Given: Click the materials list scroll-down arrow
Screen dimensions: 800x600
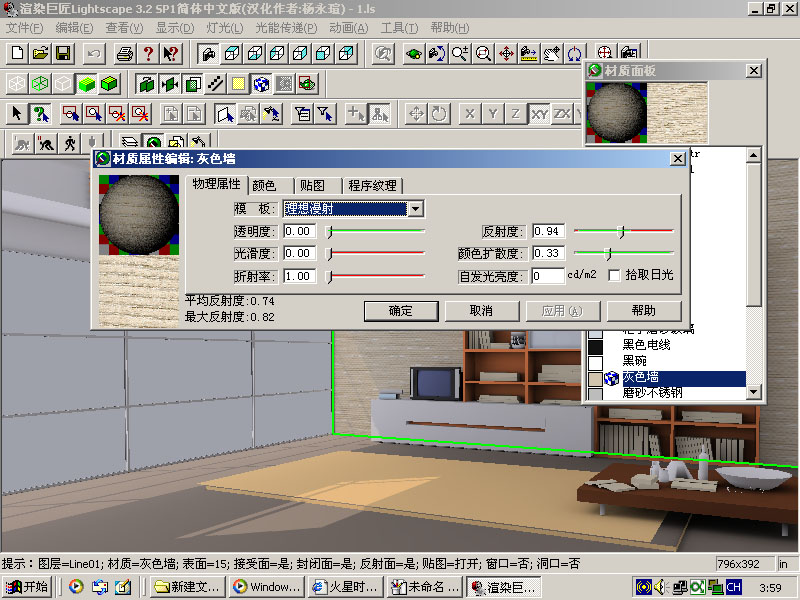Looking at the screenshot, I should pos(754,392).
